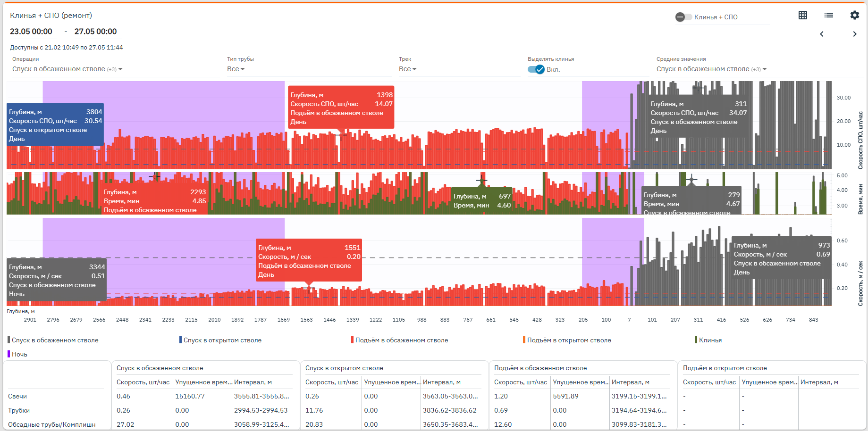
Task: Select the Обсадные трубы/Комплишн row label
Action: pos(52,424)
